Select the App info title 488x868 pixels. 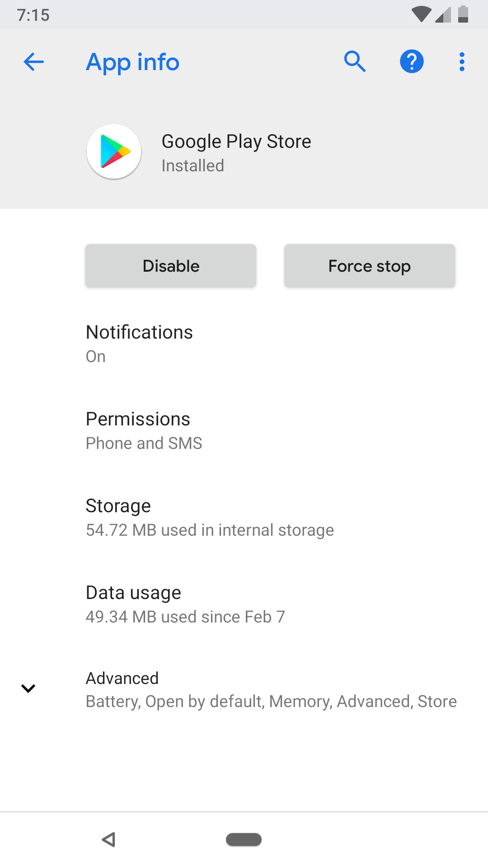tap(132, 62)
